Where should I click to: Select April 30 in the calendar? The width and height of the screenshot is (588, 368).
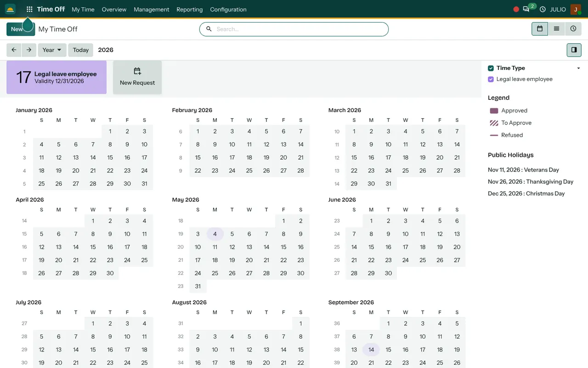(x=110, y=273)
